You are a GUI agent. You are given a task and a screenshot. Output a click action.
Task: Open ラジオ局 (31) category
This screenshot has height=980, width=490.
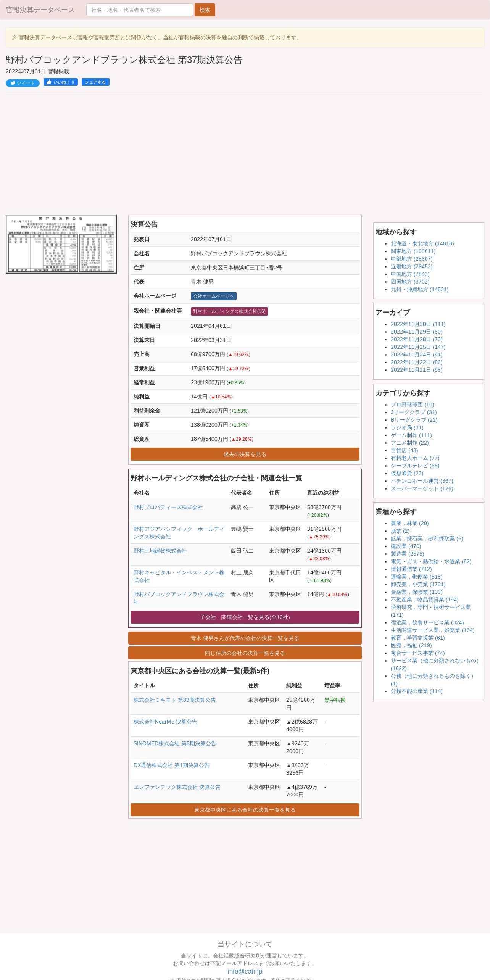coord(407,427)
